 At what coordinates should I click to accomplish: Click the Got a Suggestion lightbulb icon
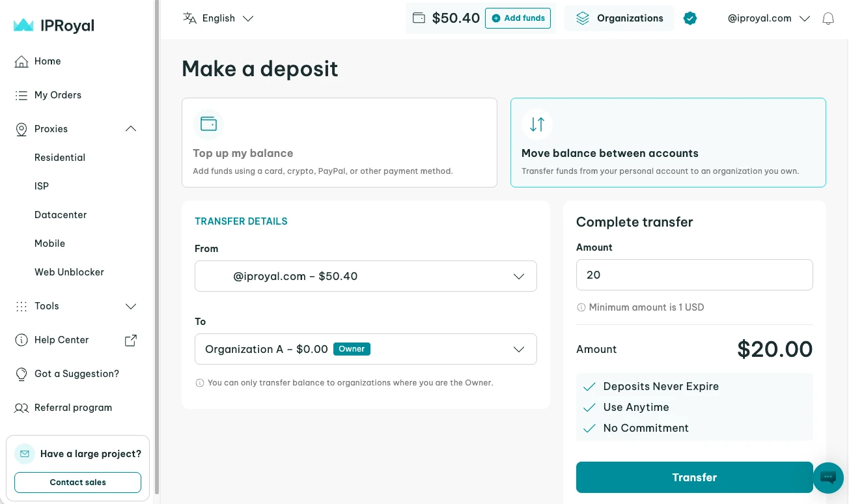(x=21, y=374)
